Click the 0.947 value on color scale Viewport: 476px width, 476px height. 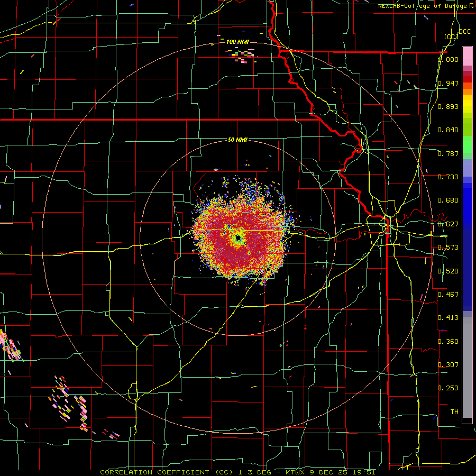click(x=448, y=83)
